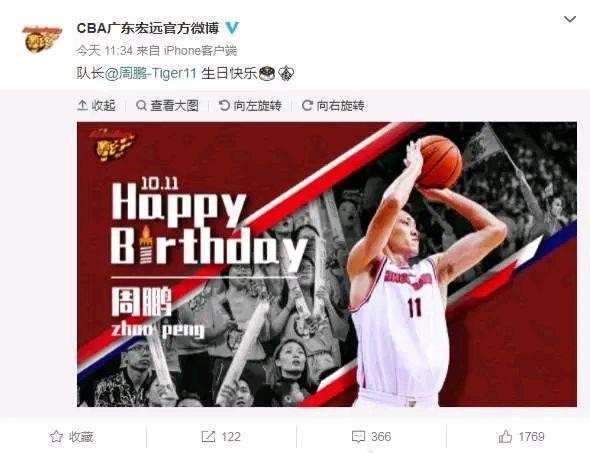Open CBA广东宏远官方微博 profile name

click(x=148, y=28)
